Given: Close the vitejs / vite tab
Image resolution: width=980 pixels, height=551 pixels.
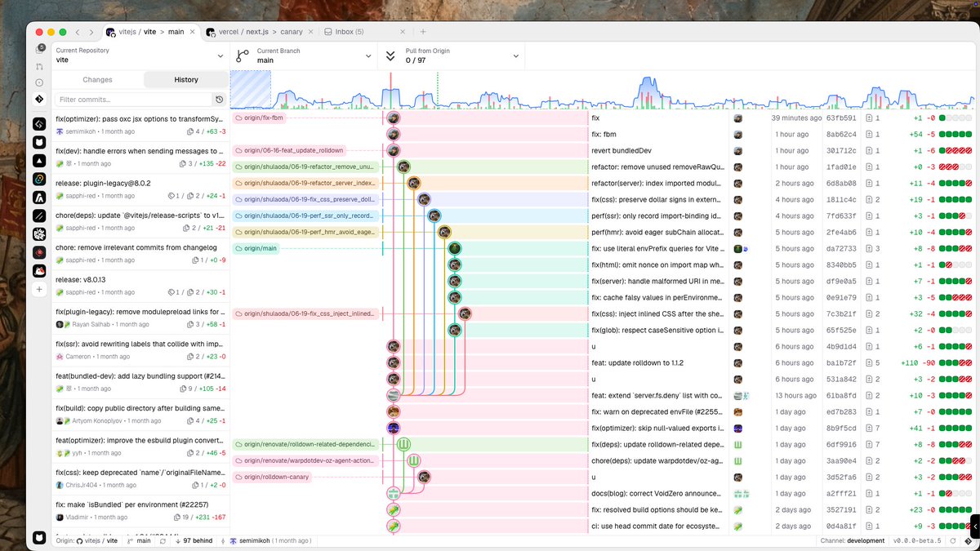Looking at the screenshot, I should [x=194, y=32].
